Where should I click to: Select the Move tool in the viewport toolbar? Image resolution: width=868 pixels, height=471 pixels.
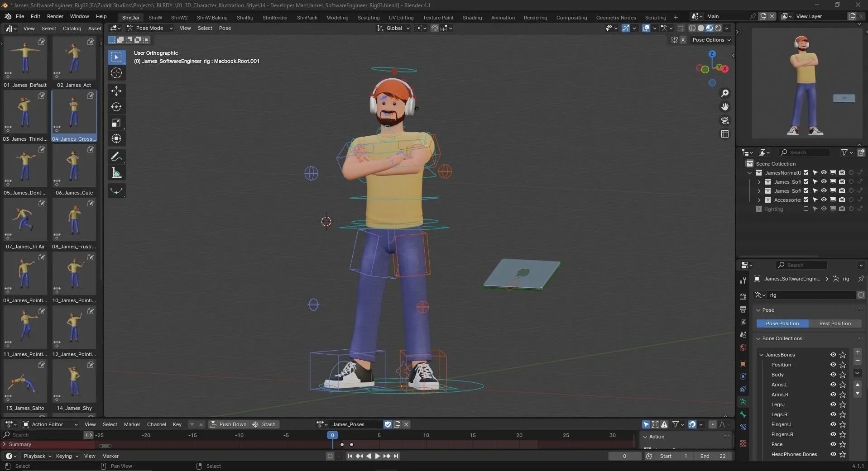click(x=116, y=91)
